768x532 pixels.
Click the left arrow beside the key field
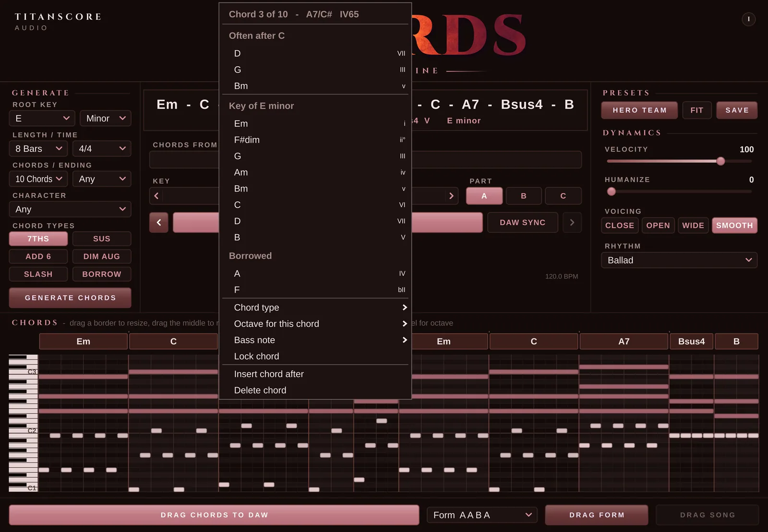[x=156, y=196]
